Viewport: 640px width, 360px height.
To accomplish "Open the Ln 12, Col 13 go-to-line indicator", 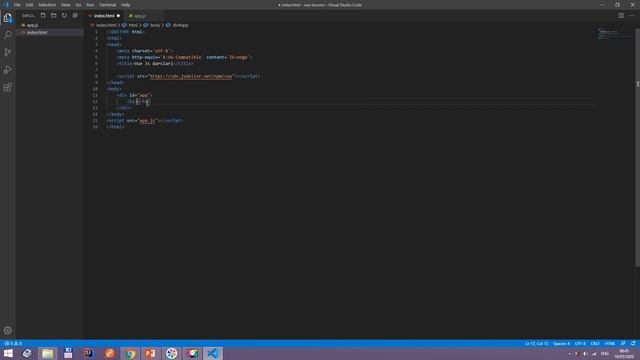I will [536, 344].
